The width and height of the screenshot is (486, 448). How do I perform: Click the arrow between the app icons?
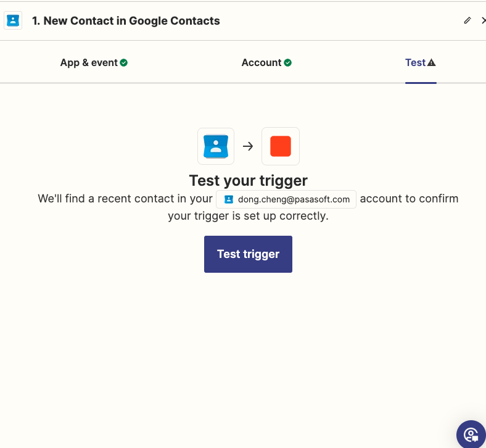248,146
